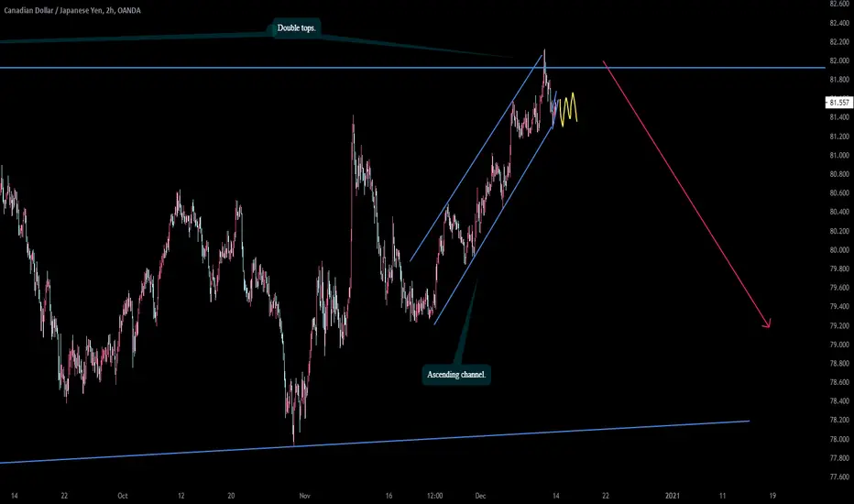Image resolution: width=854 pixels, height=504 pixels.
Task: Select the red downward projection arrow
Action: point(686,194)
